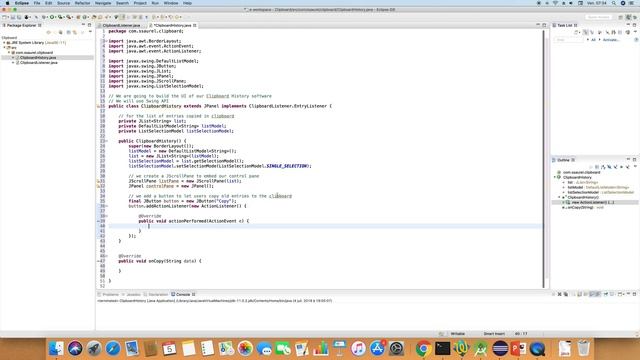Viewport: 640px width, 360px height.
Task: Close the ClipboardHistory.java editor tab
Action: pos(195,25)
